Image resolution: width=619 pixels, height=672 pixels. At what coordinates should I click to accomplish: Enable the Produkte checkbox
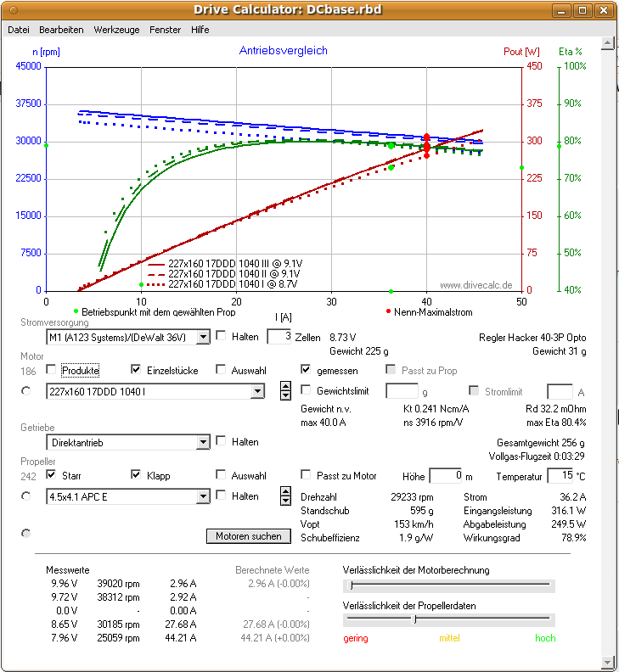click(52, 370)
